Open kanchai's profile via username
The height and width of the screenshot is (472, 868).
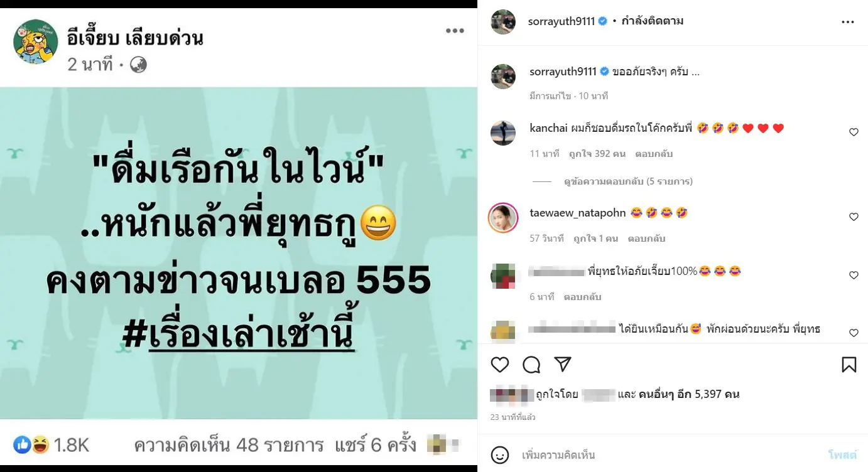click(x=548, y=128)
